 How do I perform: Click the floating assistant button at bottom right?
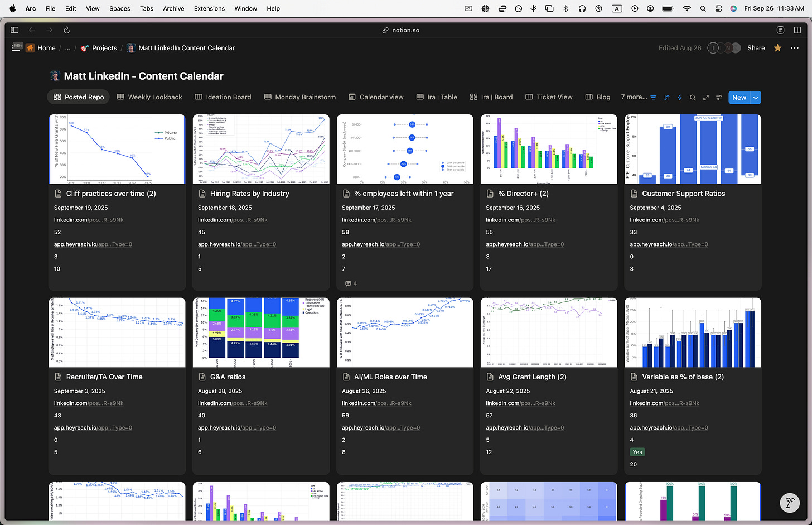click(x=790, y=503)
